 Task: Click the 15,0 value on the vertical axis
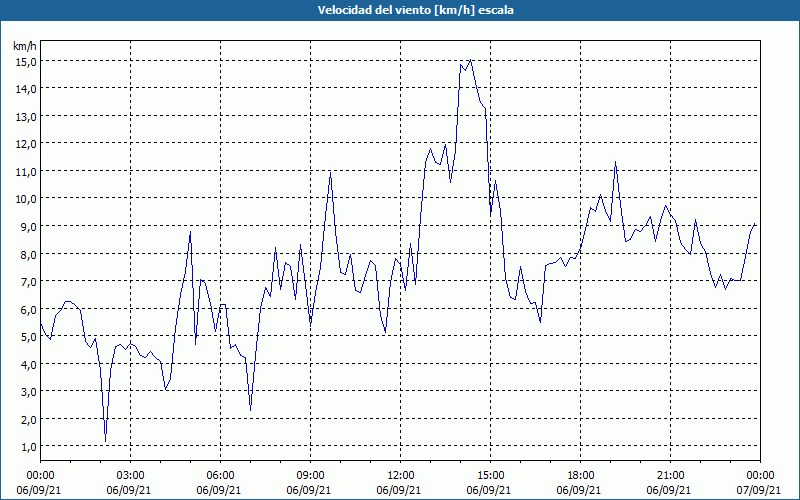click(x=26, y=61)
